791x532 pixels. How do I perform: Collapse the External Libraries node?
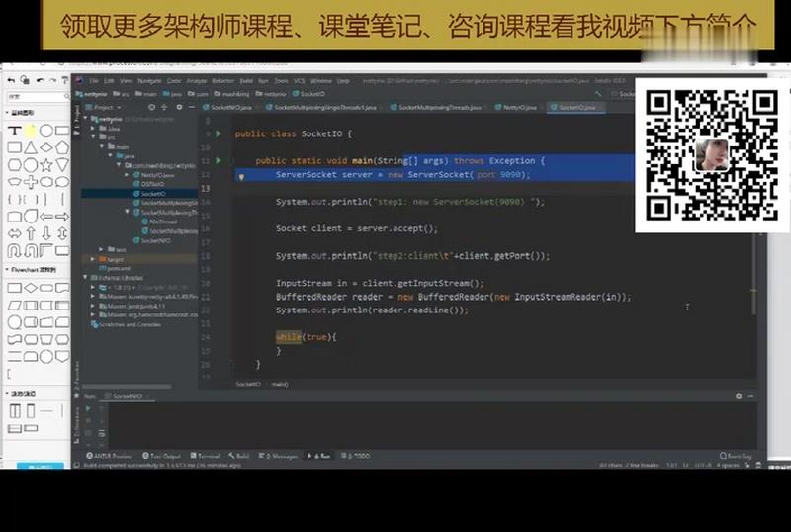click(x=86, y=278)
